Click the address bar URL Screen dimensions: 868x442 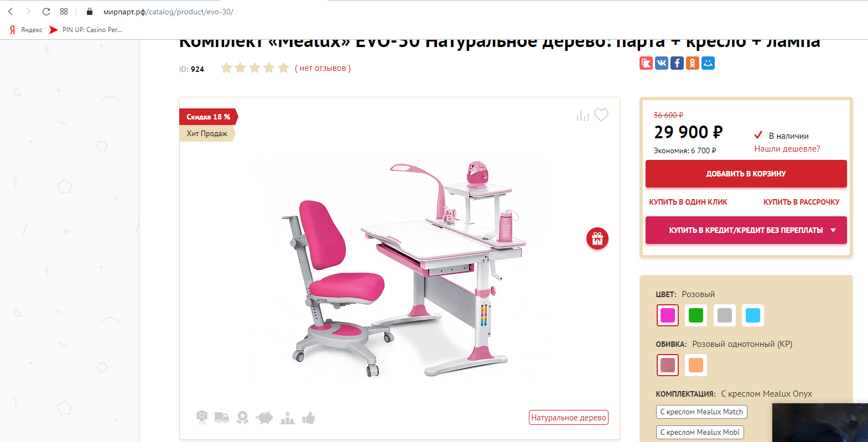168,12
